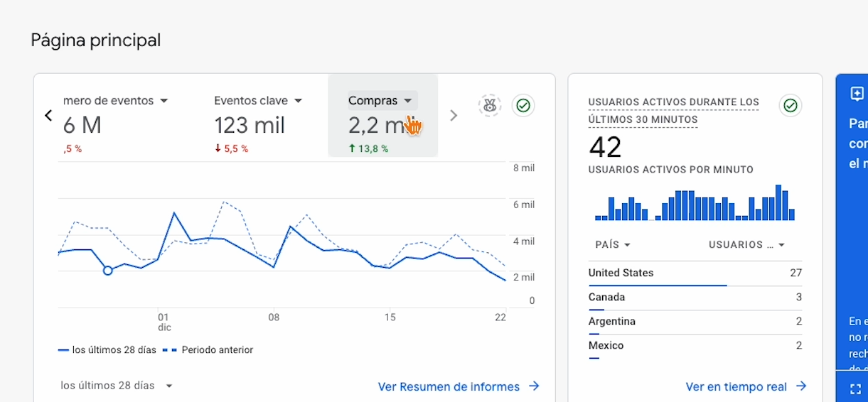Click the USUARIOS ACTIVOS POR MINUTO label
Screen dimensions: 868x402
(671, 170)
